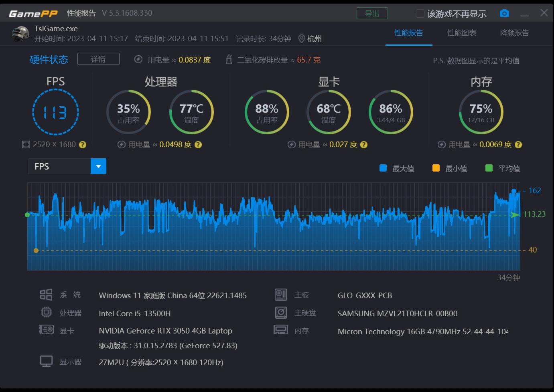Click the 导出 export button
Image resolution: width=554 pixels, height=392 pixels.
[x=372, y=13]
